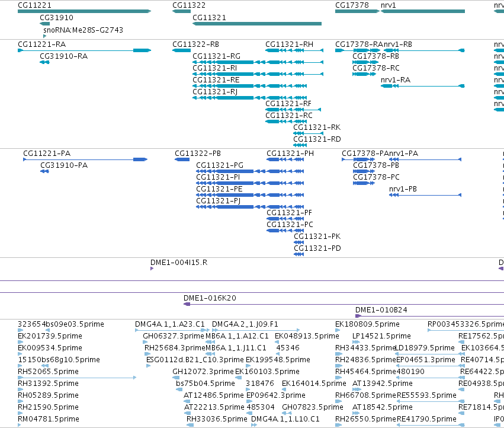Open the CG11322-RB transcript

pos(182,50)
